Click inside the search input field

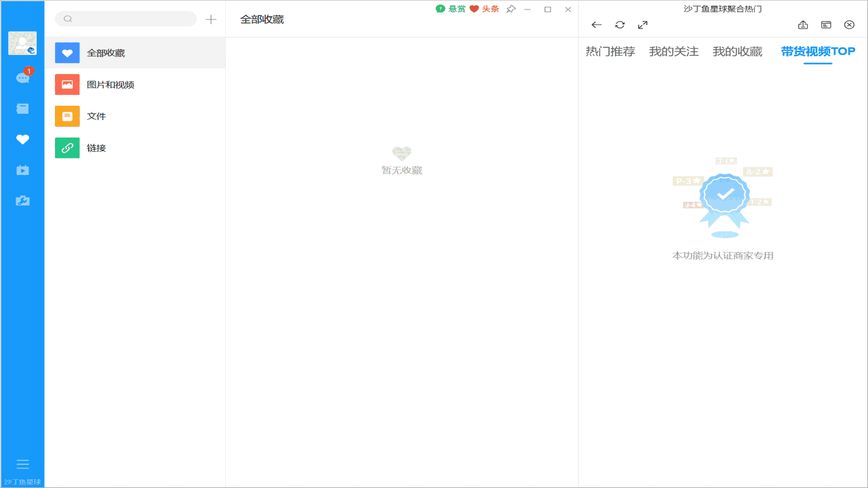[x=125, y=18]
